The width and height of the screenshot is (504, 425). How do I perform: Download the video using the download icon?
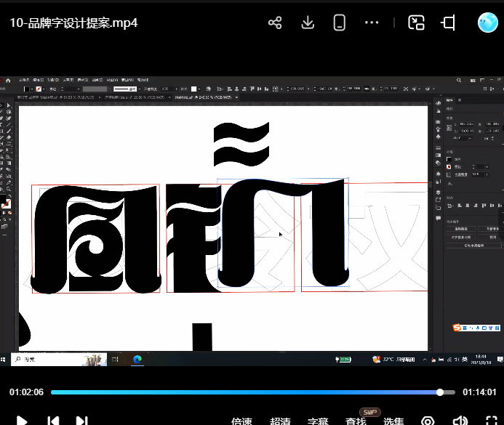(308, 23)
